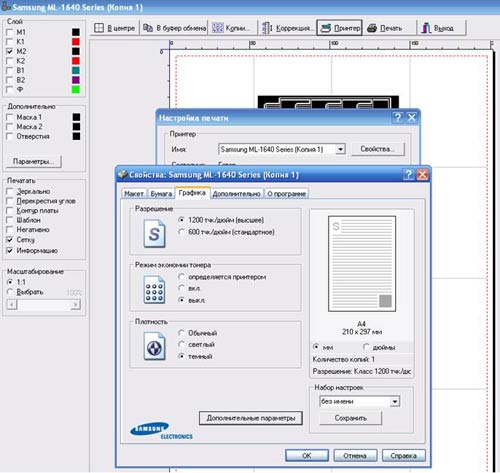This screenshot has height=473, width=500.
Task: Click the Параметры button
Action: pos(34,161)
